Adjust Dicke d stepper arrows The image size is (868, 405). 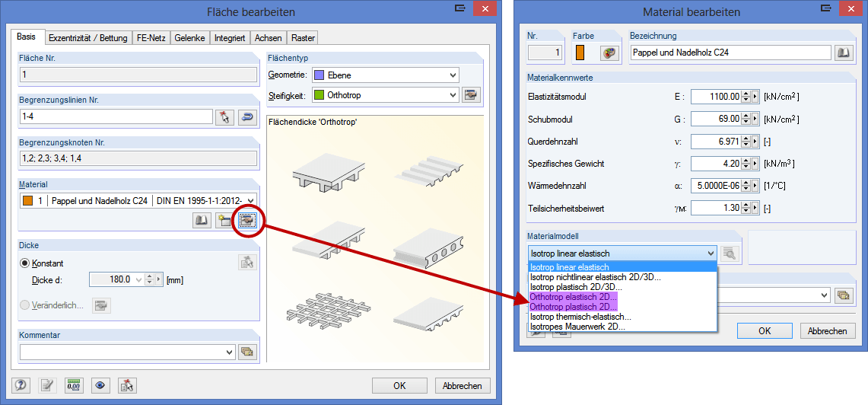pyautogui.click(x=148, y=280)
